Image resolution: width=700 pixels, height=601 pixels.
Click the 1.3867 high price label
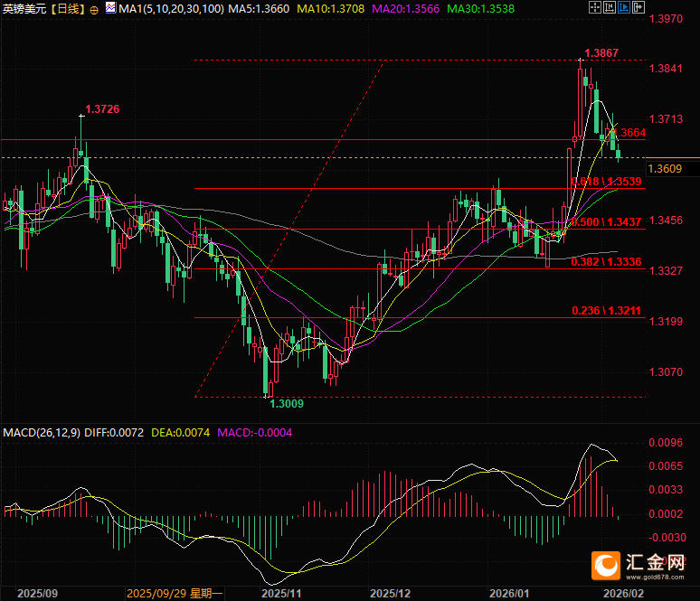click(601, 53)
